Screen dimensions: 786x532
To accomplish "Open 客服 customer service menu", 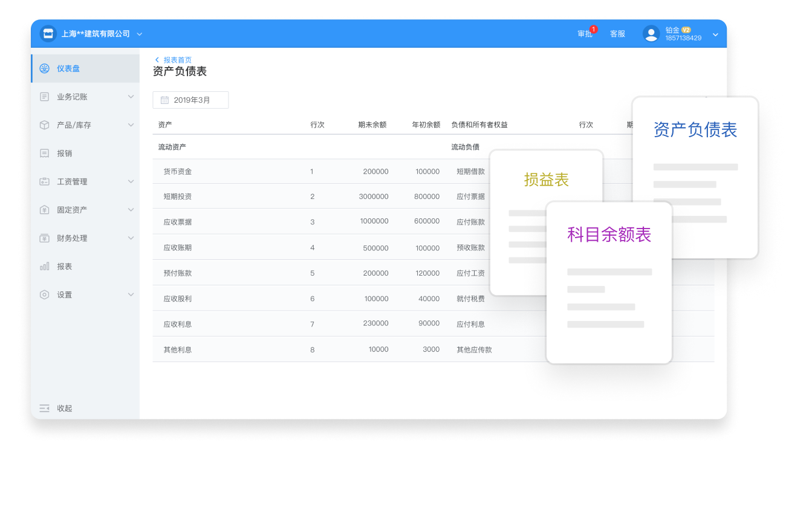I will pos(617,34).
